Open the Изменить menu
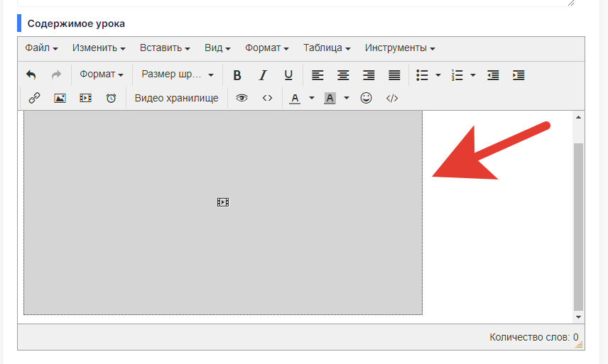Screen dimensions: 608x364 click(x=99, y=48)
